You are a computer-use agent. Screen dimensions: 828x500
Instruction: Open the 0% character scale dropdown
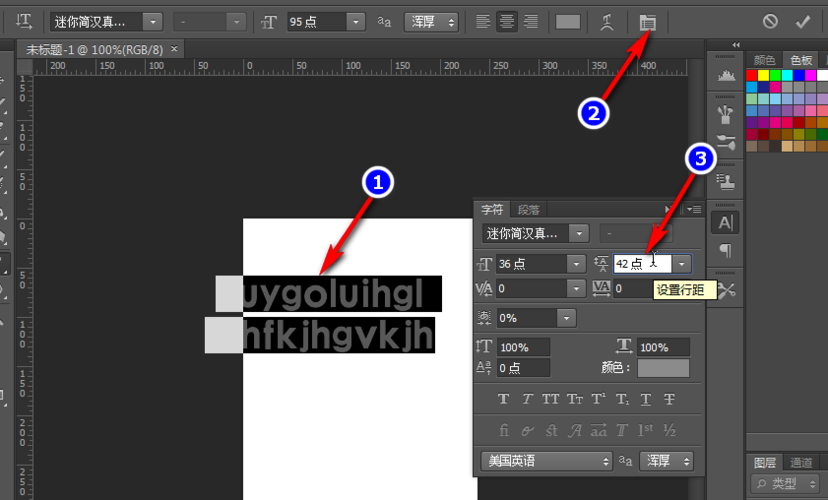coord(566,318)
